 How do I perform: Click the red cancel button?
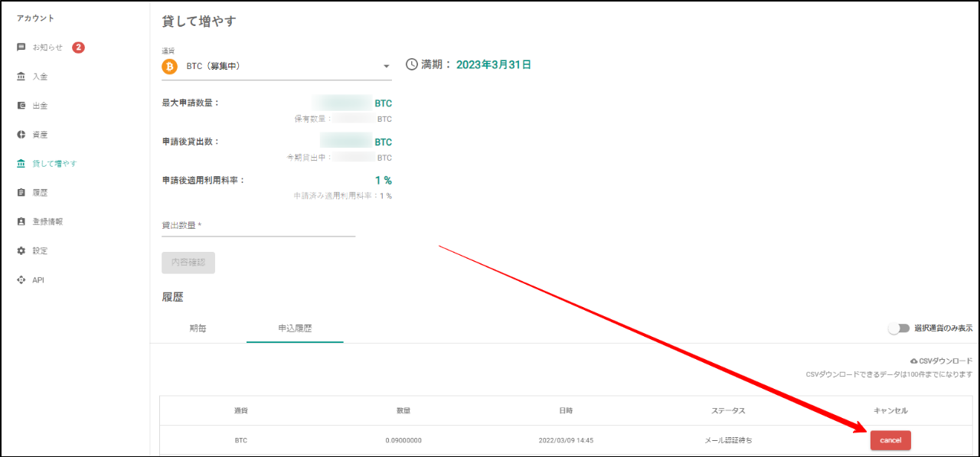point(890,441)
